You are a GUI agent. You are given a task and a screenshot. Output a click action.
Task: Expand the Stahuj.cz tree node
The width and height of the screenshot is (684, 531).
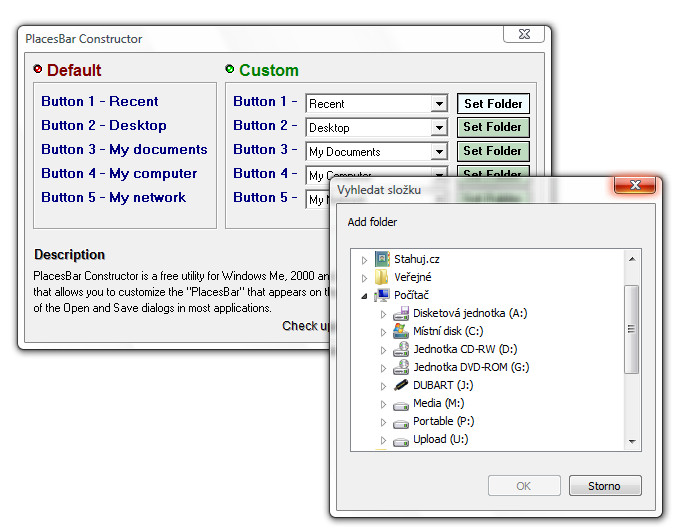click(364, 260)
